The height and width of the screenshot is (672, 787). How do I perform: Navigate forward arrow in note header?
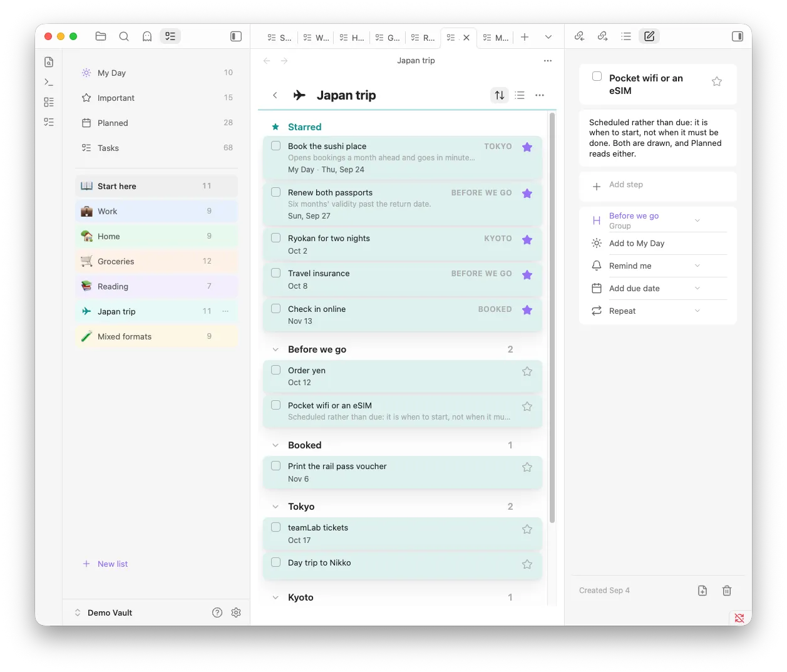click(x=284, y=61)
